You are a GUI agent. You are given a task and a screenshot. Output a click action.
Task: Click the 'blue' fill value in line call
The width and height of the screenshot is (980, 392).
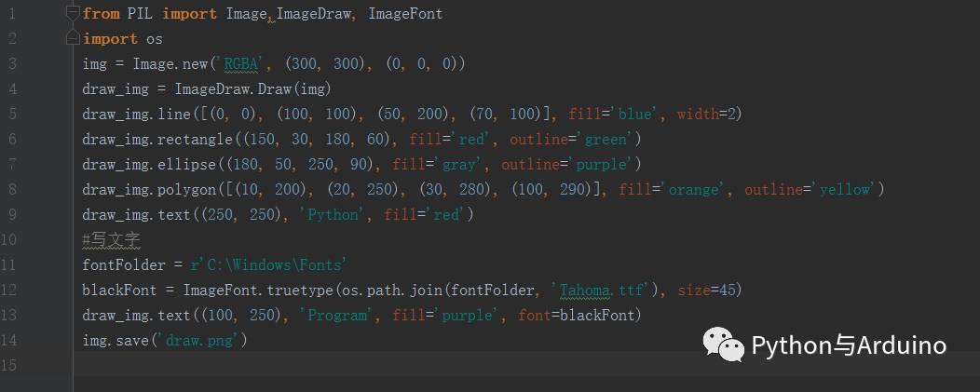click(x=635, y=115)
